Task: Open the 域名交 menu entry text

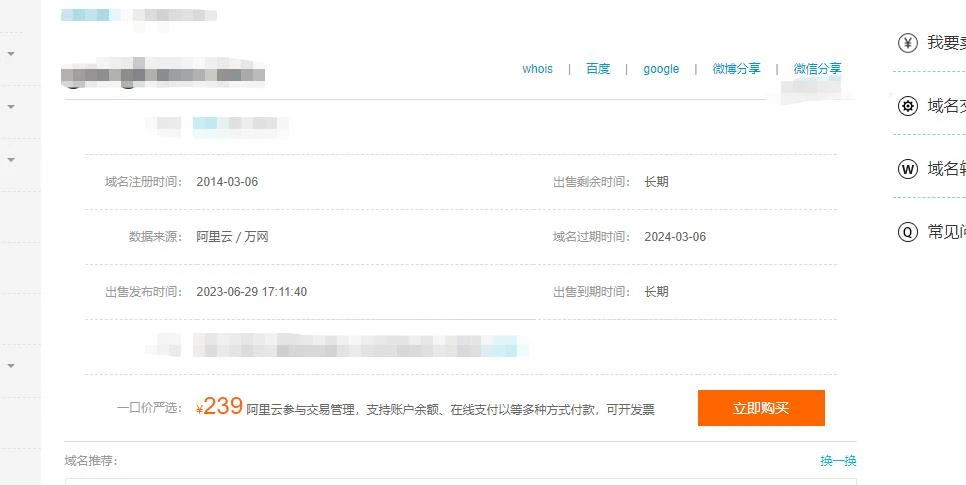Action: click(946, 106)
